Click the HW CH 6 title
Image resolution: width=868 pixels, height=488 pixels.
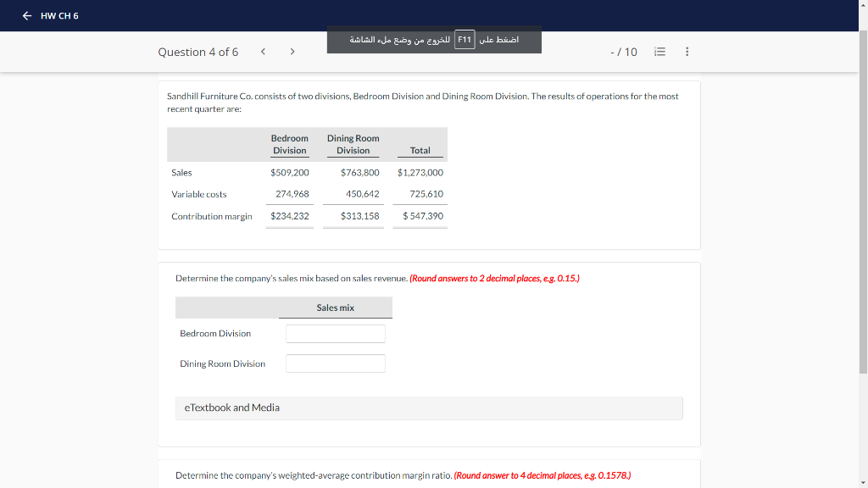click(x=59, y=16)
